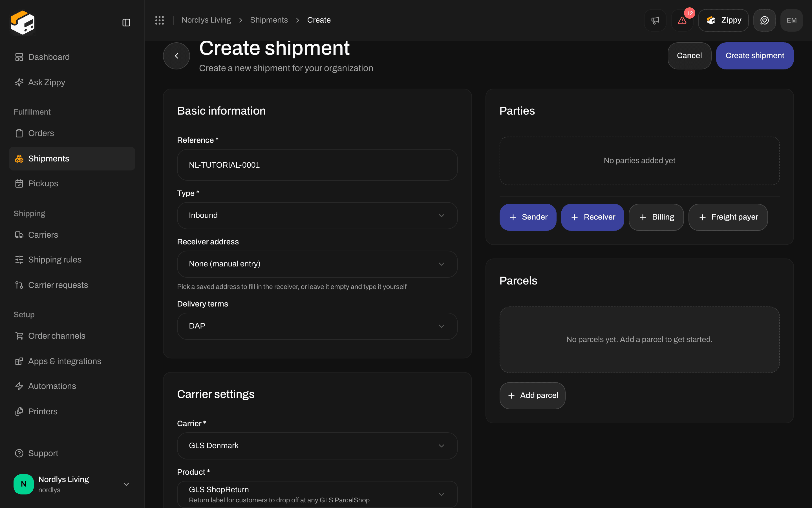The height and width of the screenshot is (508, 812).
Task: Open the apps grid launcher icon
Action: tap(159, 20)
